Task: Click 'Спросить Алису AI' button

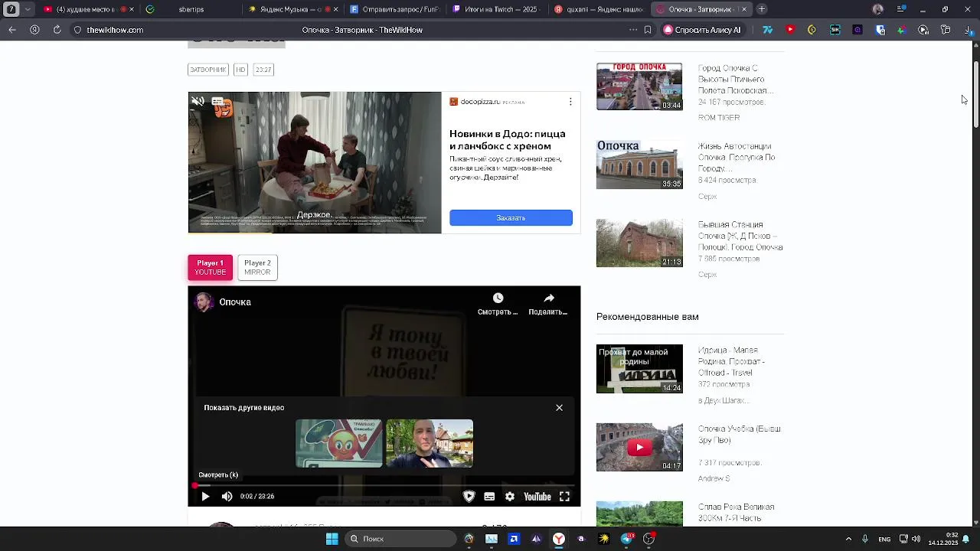Action: [703, 30]
